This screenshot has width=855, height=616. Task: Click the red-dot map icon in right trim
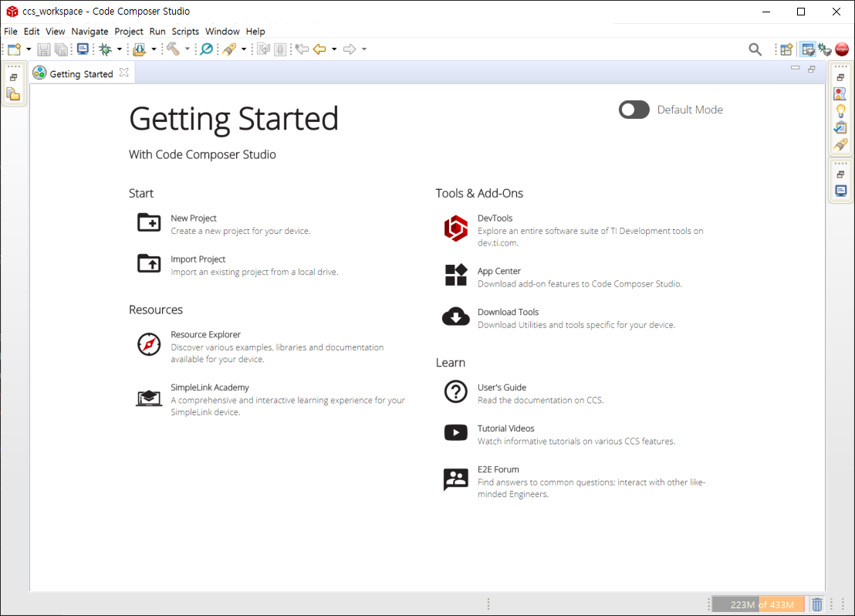[841, 94]
